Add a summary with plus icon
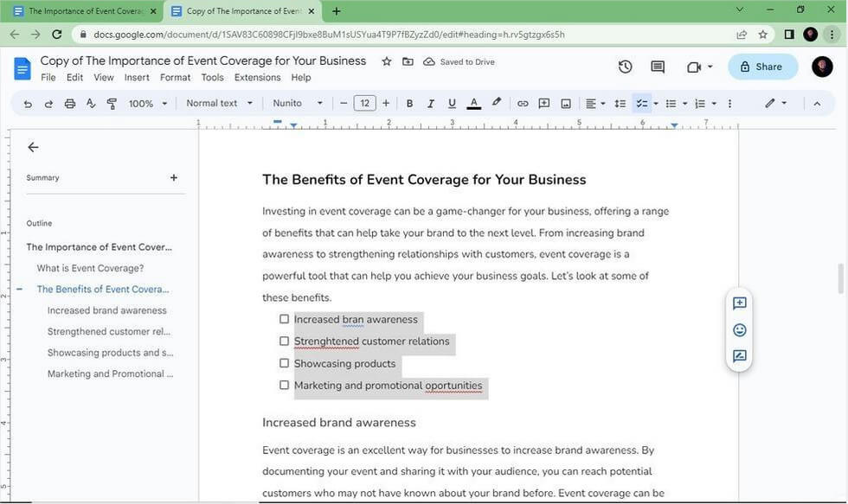This screenshot has height=504, width=848. click(174, 177)
